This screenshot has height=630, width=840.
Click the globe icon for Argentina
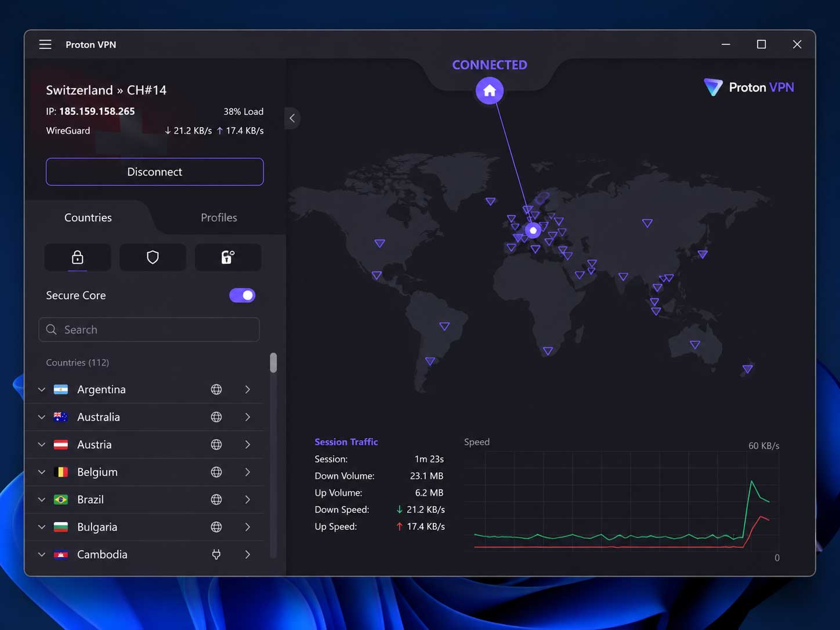click(x=216, y=389)
